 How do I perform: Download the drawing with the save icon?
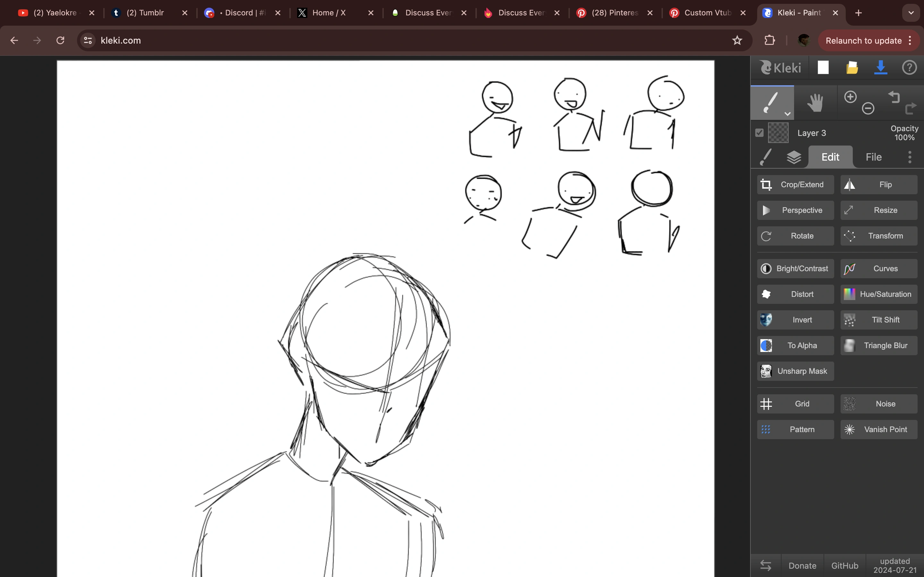[881, 68]
